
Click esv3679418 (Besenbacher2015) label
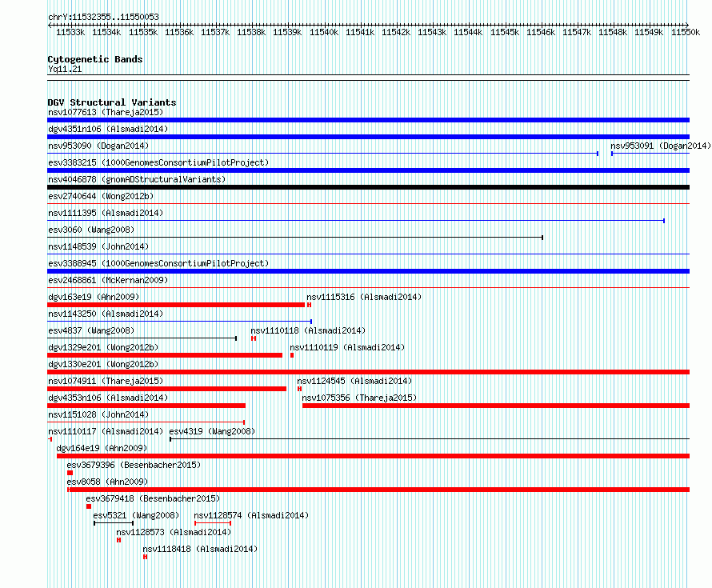coord(153,498)
